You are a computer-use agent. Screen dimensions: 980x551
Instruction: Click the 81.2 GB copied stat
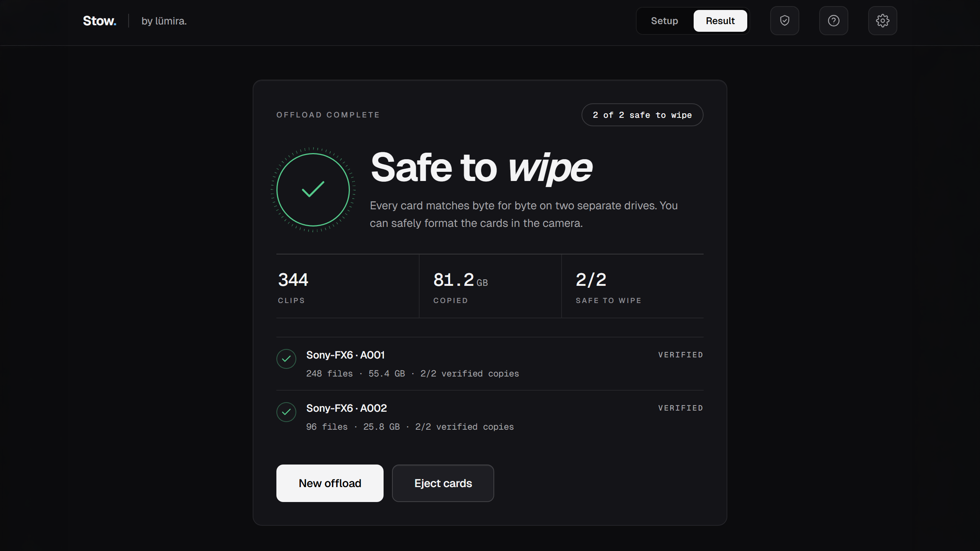[x=490, y=286]
